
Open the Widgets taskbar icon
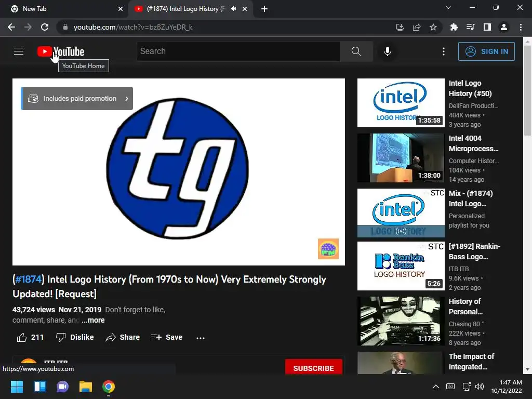tap(39, 387)
